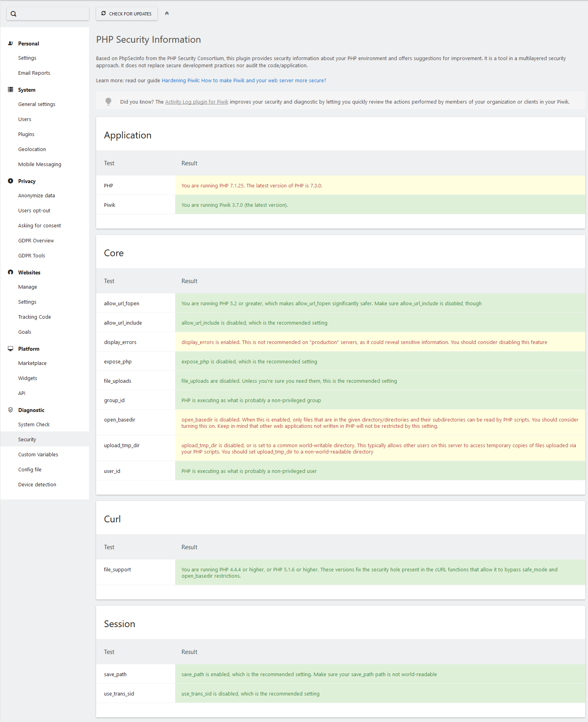Click the Diagnostic section shield icon
This screenshot has width=588, height=722.
tap(11, 410)
